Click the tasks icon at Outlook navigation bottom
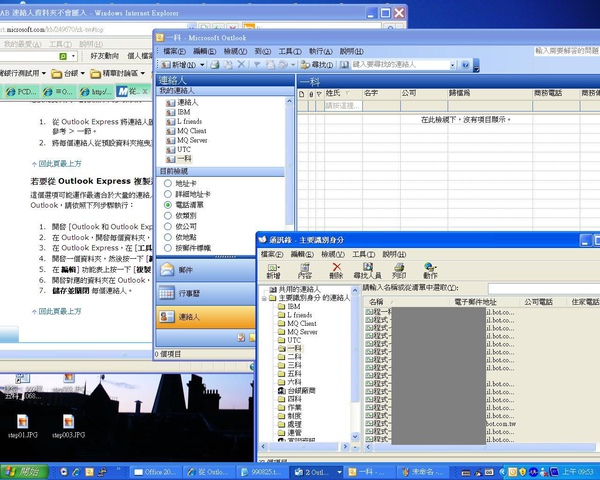Viewport: 600px width, 480px height. (x=241, y=337)
